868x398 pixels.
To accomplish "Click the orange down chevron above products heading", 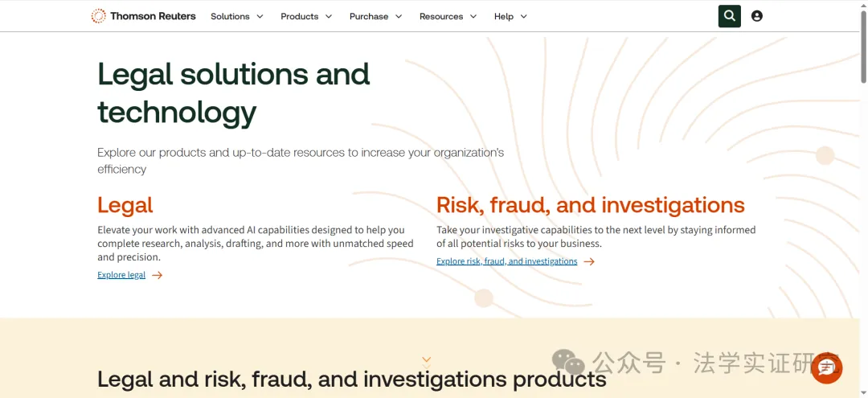I will (426, 362).
